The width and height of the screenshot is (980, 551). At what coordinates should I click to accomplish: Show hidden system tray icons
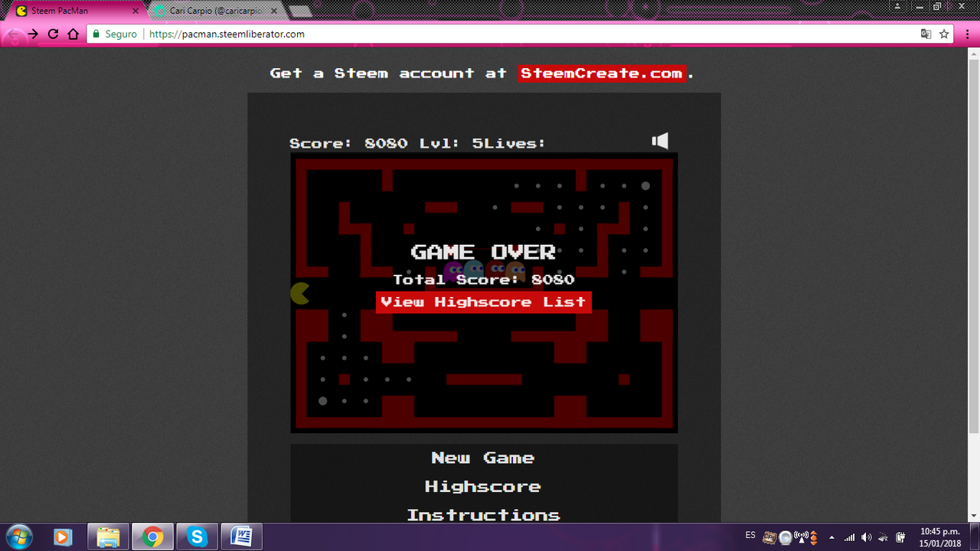pos(832,537)
